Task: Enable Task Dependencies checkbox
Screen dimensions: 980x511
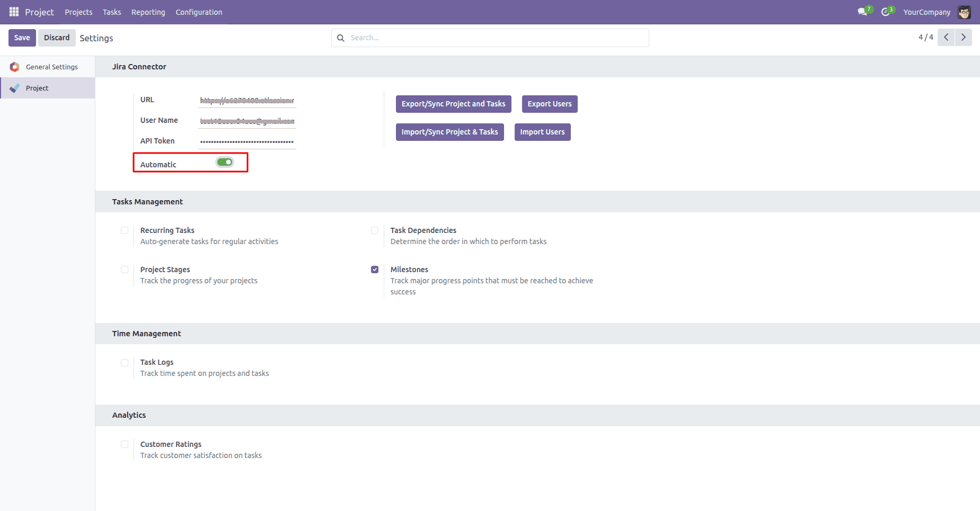Action: pyautogui.click(x=375, y=230)
